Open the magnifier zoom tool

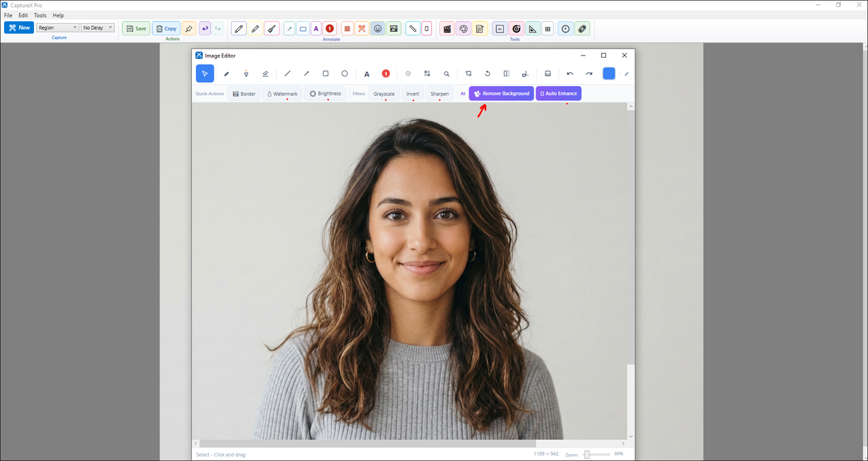[x=446, y=73]
